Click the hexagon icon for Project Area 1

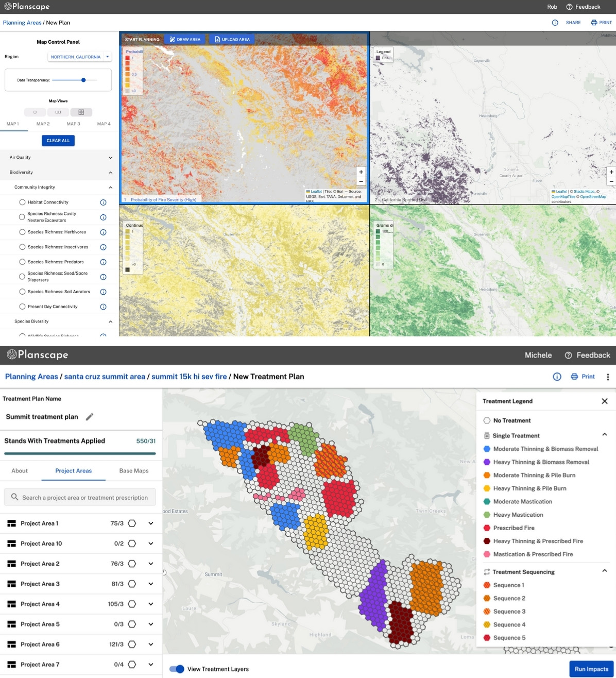point(132,523)
